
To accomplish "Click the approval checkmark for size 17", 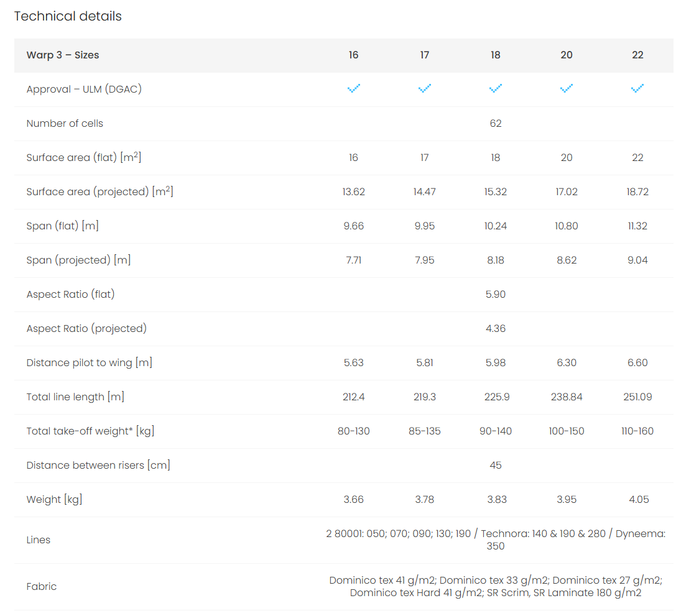I will (x=424, y=89).
